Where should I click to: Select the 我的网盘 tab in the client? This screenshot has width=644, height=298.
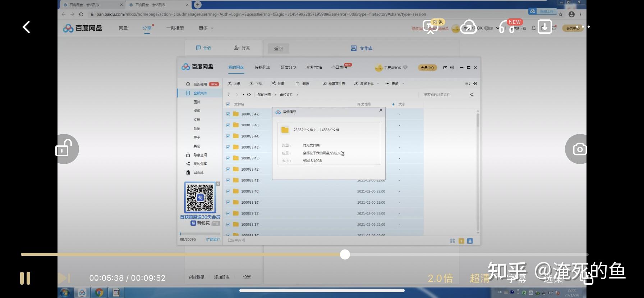click(236, 67)
